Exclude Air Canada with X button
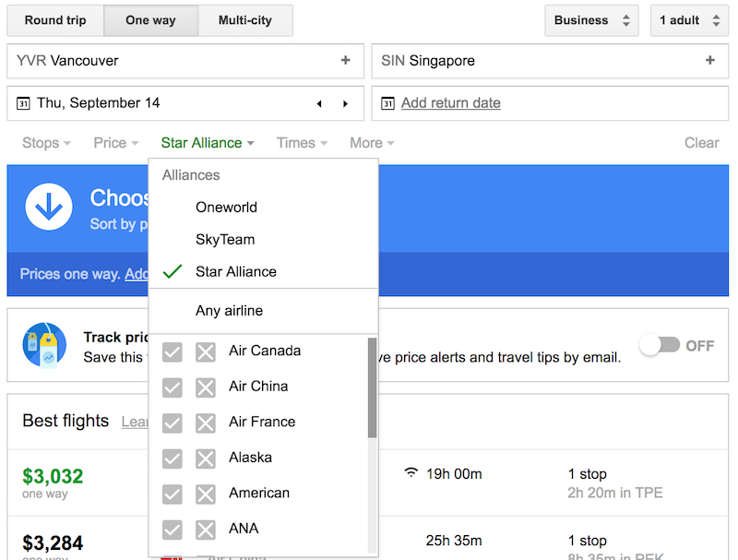 point(206,352)
